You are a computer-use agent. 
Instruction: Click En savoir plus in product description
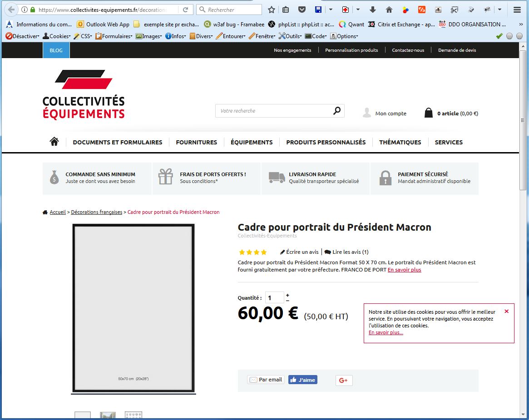pyautogui.click(x=404, y=270)
